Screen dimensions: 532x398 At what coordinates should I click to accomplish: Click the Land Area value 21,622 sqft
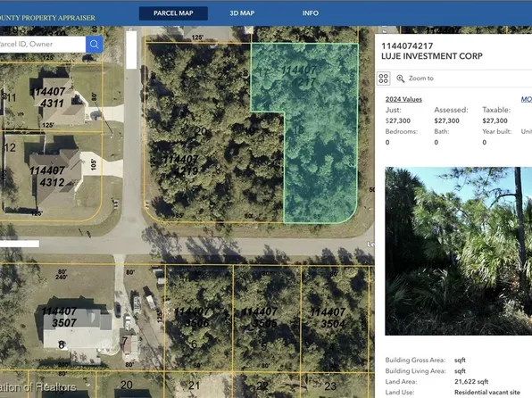tap(471, 382)
